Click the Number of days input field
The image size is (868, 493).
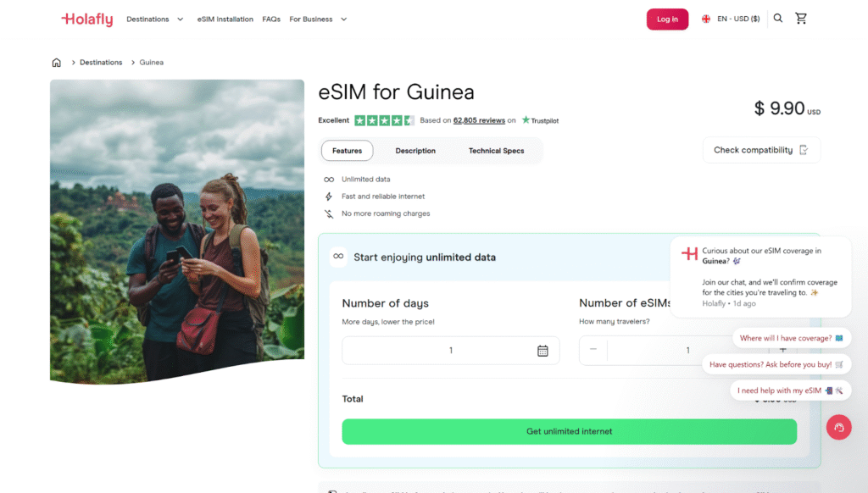441,351
